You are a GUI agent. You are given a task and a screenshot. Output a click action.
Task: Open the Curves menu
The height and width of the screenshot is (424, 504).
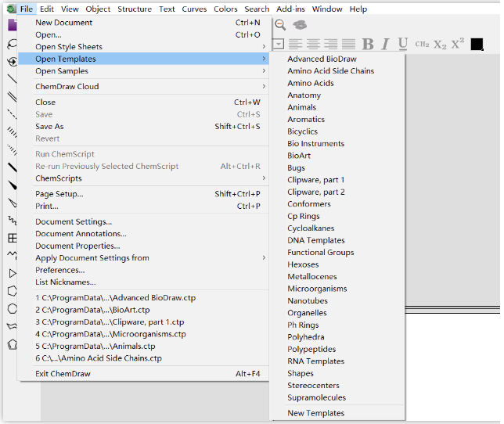194,9
